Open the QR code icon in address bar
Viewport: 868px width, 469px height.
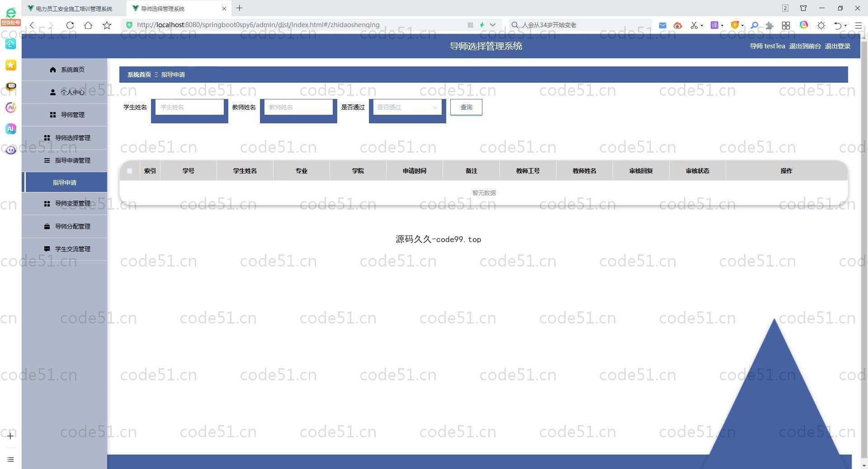click(470, 25)
